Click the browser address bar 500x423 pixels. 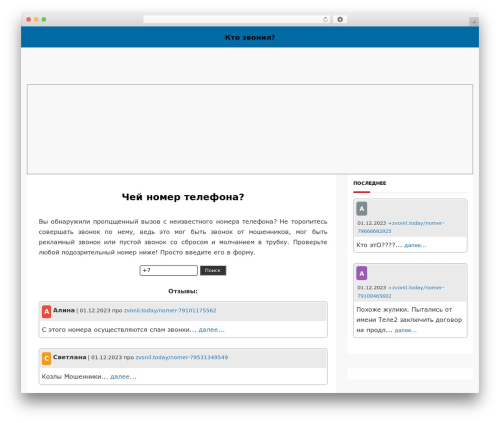tap(237, 19)
